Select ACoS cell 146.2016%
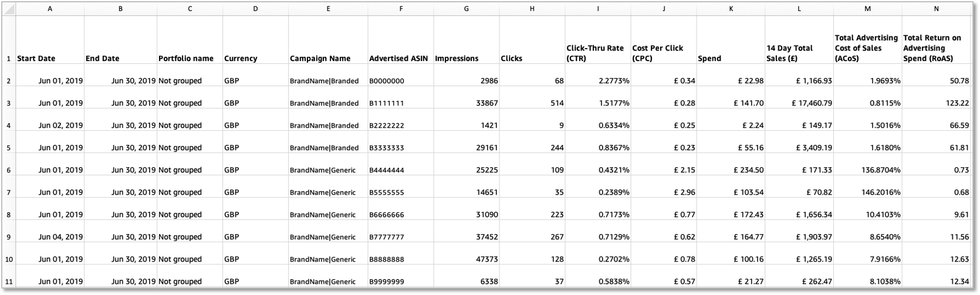This screenshot has height=295, width=980. [878, 192]
